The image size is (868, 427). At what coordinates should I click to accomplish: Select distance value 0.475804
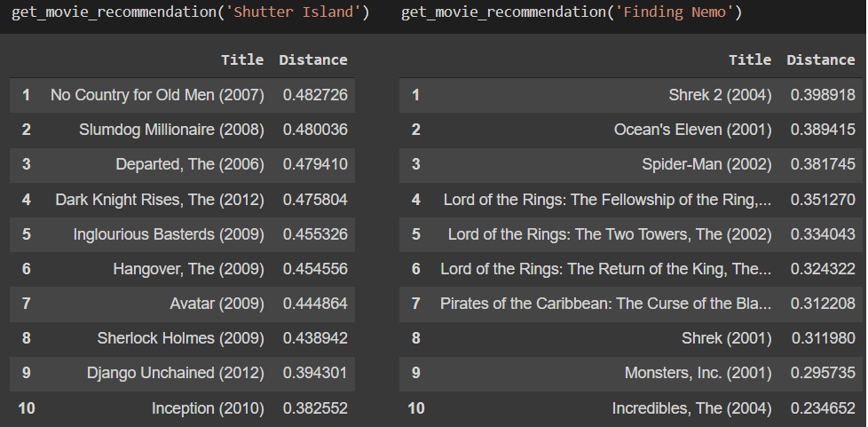click(316, 200)
